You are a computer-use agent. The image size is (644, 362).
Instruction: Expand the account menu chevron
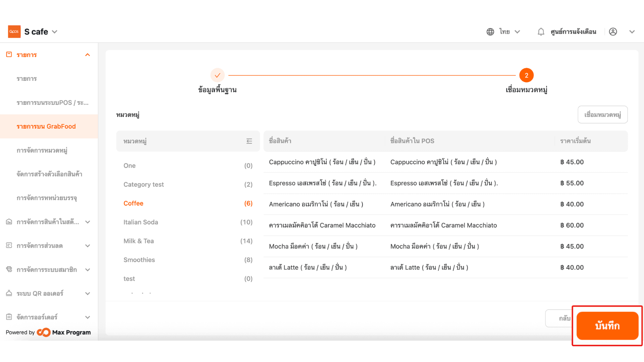632,32
